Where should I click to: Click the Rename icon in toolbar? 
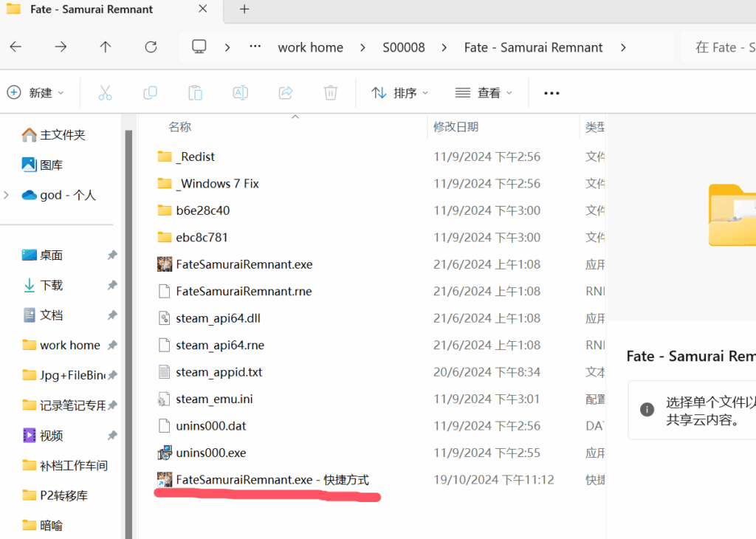[x=240, y=93]
